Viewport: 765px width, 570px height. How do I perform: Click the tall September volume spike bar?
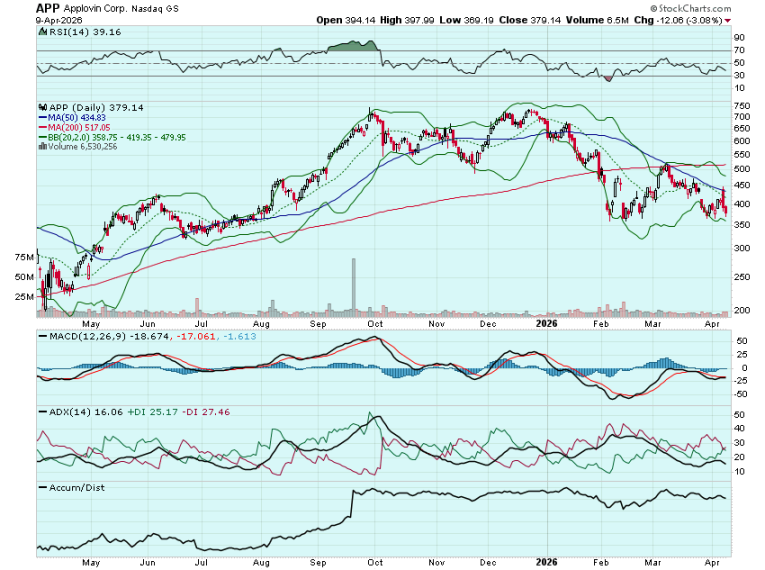[x=354, y=286]
